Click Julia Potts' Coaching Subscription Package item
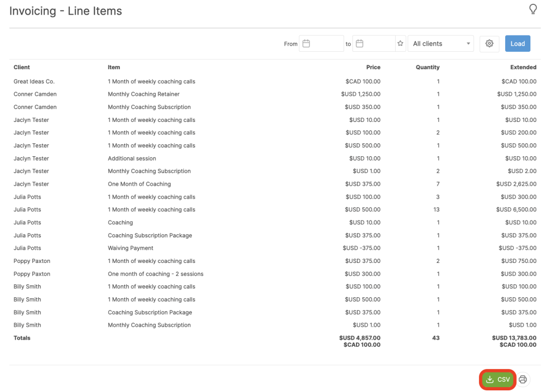 coord(150,235)
